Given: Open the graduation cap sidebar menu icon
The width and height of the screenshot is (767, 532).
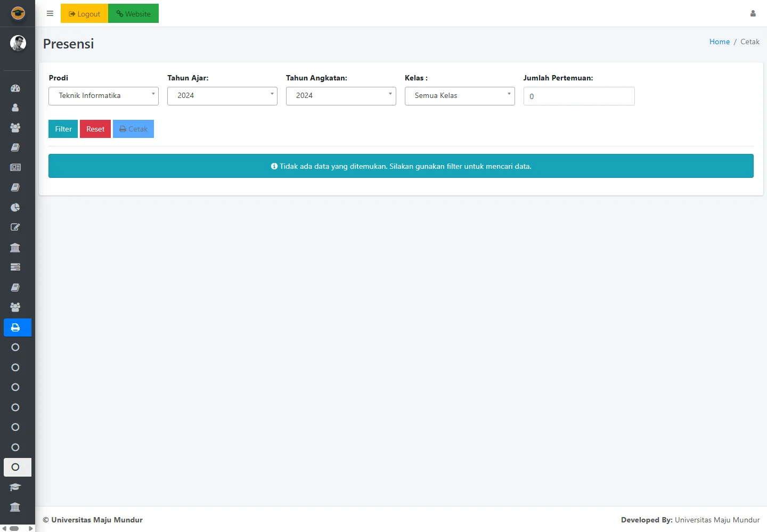Looking at the screenshot, I should coord(15,487).
